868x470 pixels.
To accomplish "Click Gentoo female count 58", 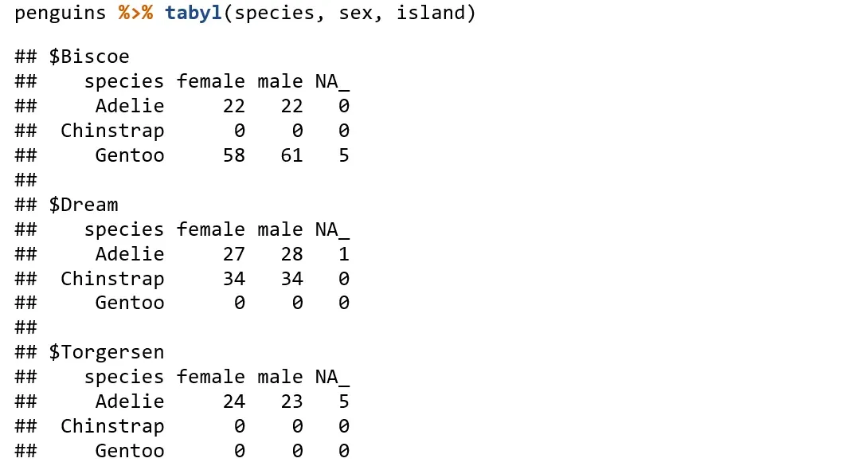I will 233,155.
